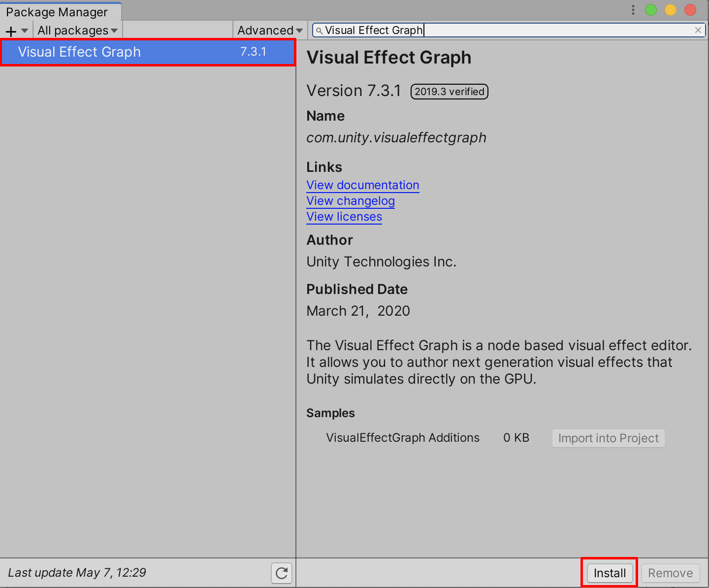Open the Advanced dropdown menu
This screenshot has width=709, height=588.
click(x=270, y=31)
